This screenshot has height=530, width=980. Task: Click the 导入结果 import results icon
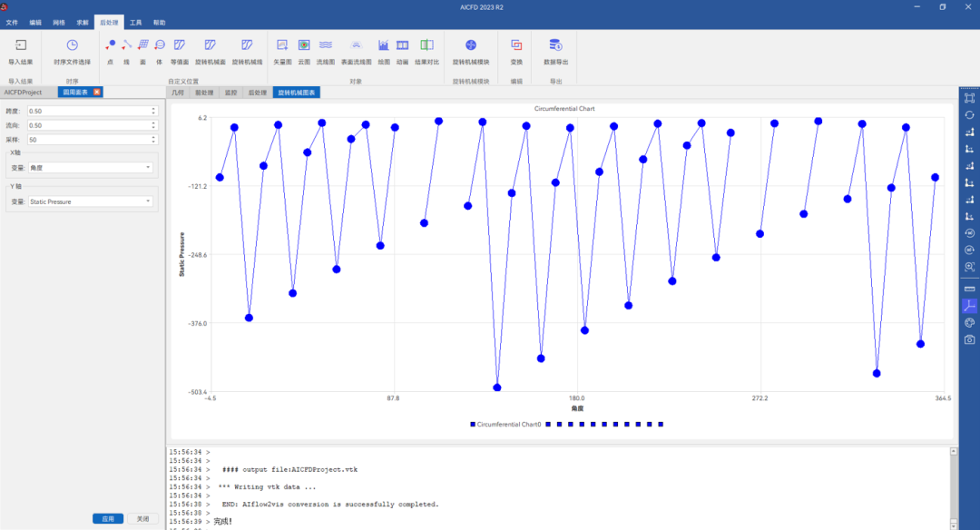click(21, 45)
